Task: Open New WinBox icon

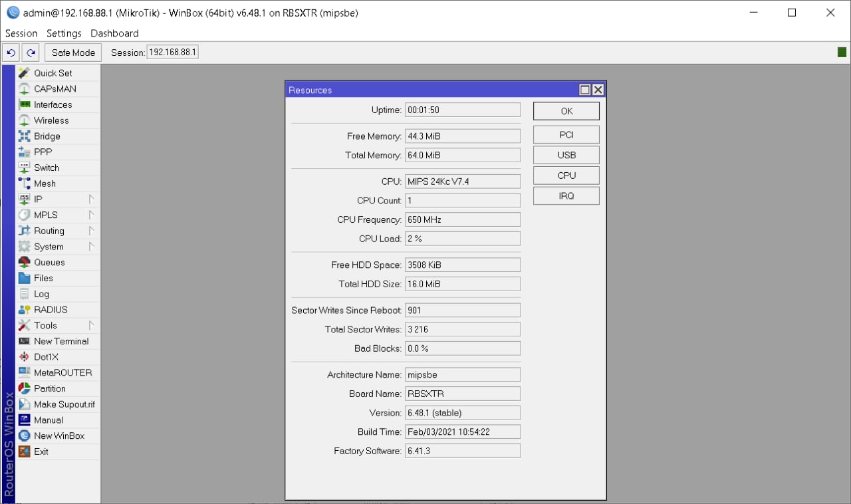Action: click(24, 436)
